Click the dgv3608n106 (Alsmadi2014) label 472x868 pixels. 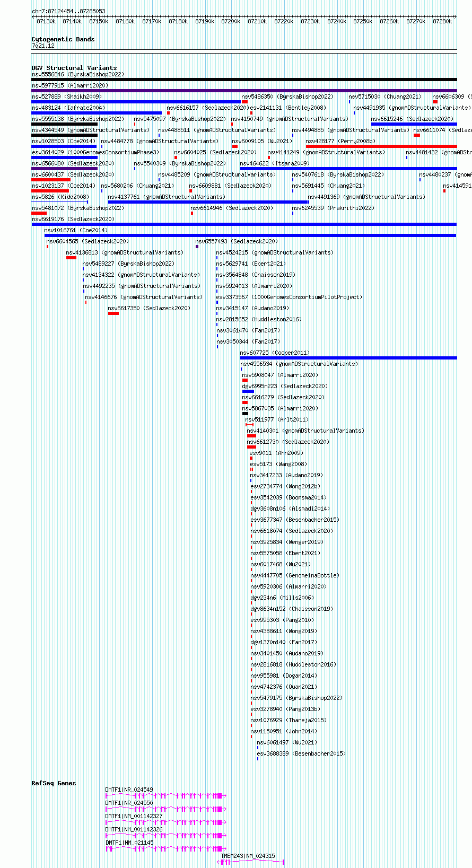(x=290, y=508)
